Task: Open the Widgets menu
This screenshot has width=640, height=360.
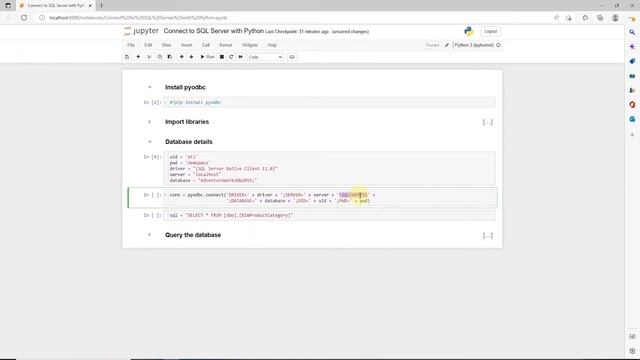Action: (x=250, y=45)
